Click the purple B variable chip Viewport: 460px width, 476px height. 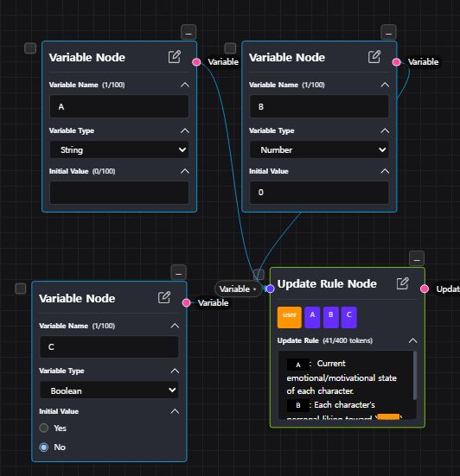331,317
